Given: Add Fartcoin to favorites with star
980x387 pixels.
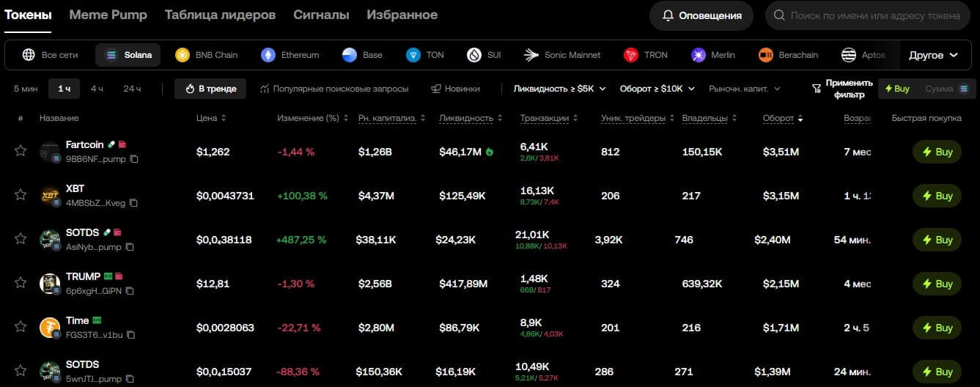Looking at the screenshot, I should [21, 151].
